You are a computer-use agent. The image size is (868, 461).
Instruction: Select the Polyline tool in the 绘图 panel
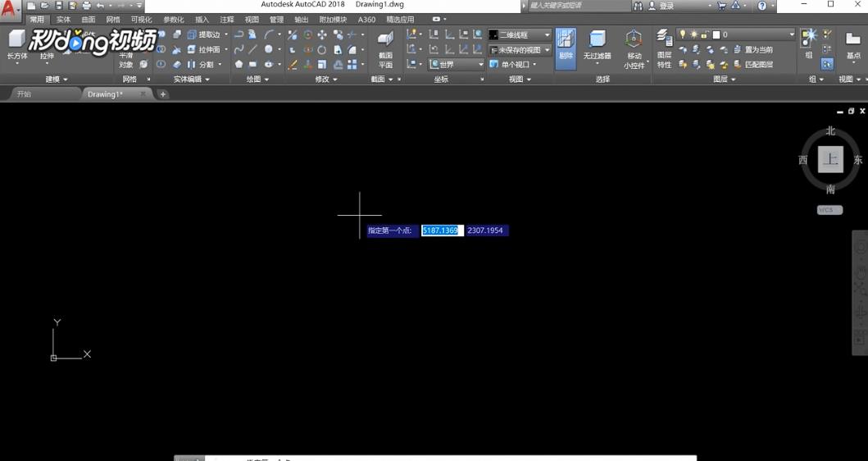(x=239, y=34)
